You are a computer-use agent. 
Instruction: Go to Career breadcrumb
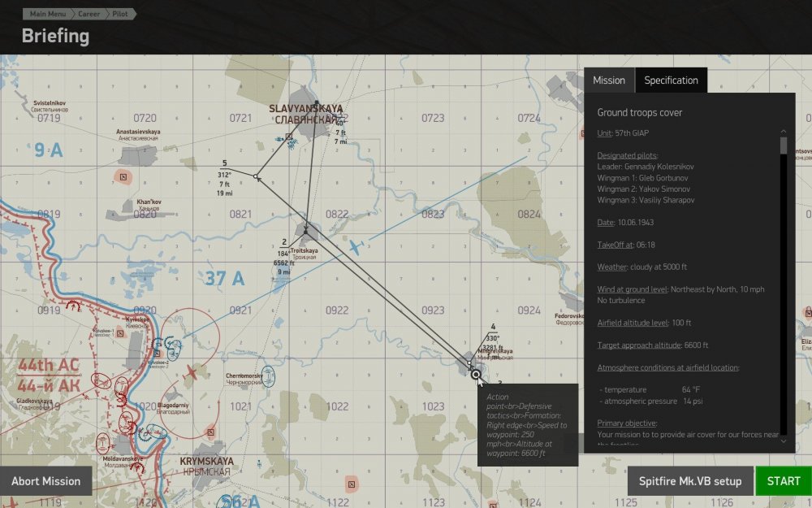(89, 14)
